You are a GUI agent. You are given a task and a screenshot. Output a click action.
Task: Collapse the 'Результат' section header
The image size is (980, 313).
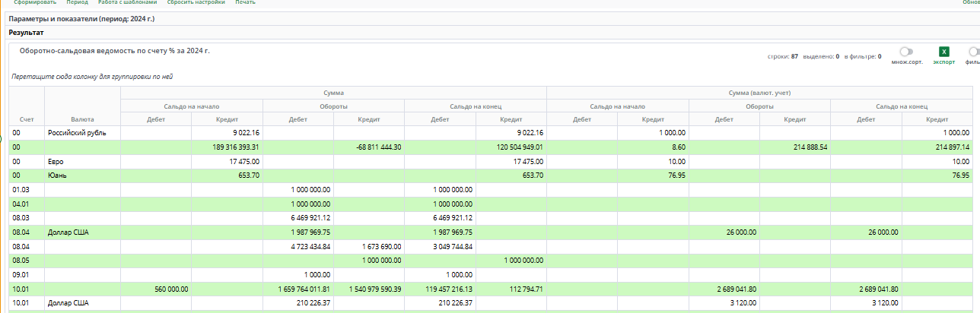pos(26,33)
